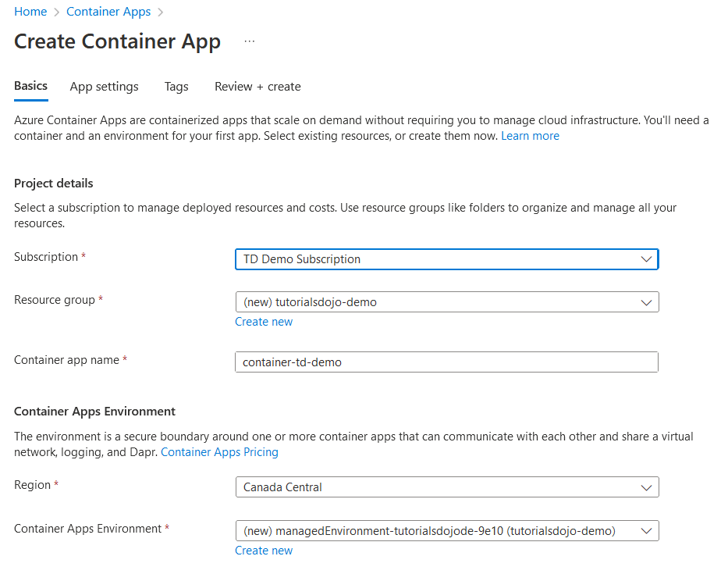Select the Basics tab
The width and height of the screenshot is (728, 574).
click(x=31, y=86)
